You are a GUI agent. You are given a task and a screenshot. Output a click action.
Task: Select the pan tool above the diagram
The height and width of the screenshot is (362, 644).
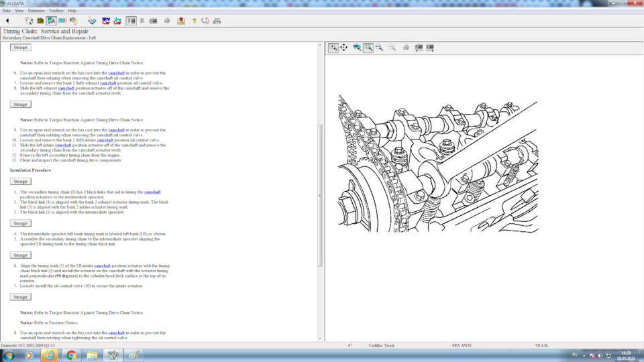click(344, 48)
